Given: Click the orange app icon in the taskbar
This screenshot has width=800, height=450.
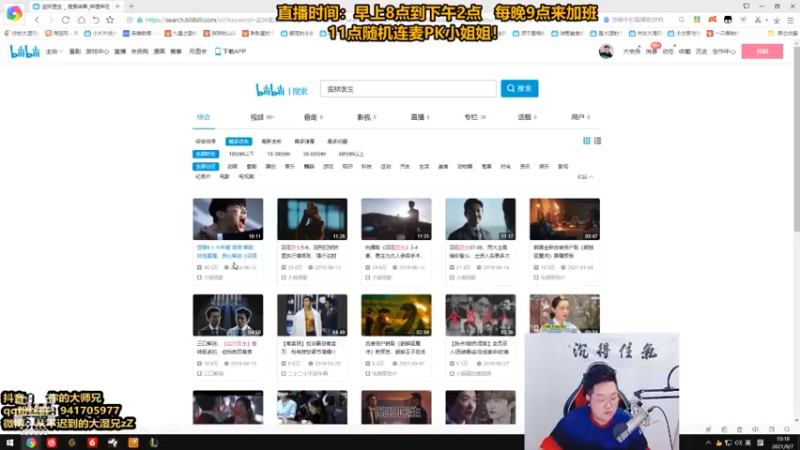Looking at the screenshot, I should coord(133,442).
